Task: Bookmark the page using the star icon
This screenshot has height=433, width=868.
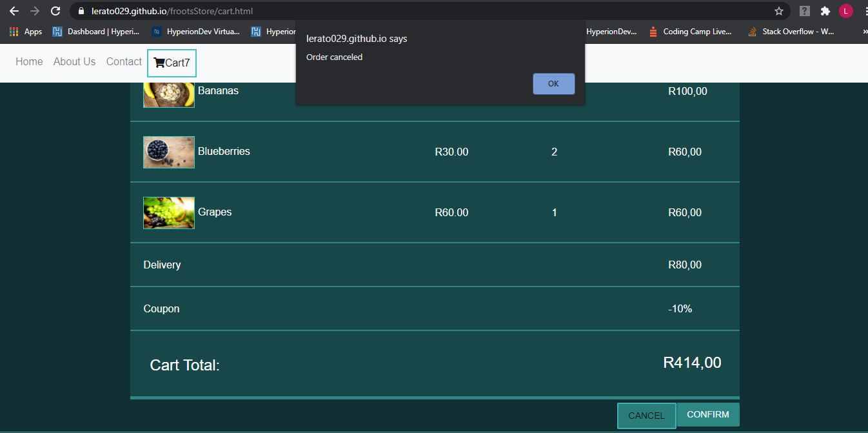Action: coord(780,10)
